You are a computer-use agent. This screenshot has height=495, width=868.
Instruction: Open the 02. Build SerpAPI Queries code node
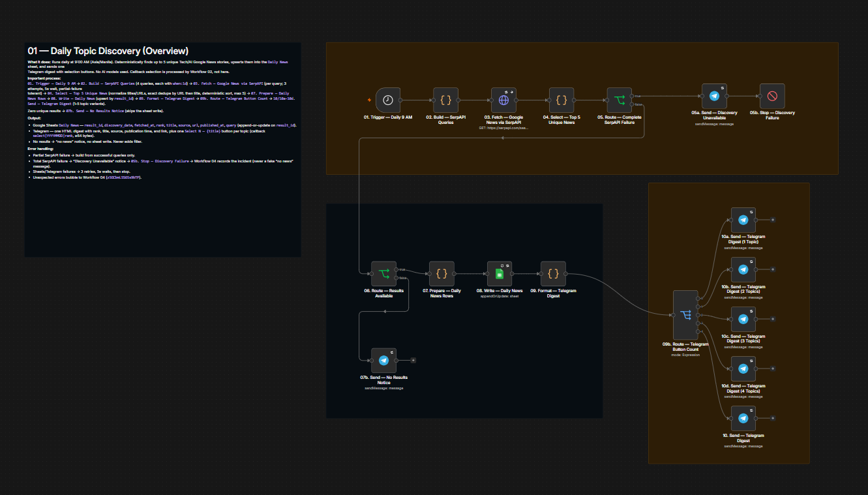coord(445,100)
